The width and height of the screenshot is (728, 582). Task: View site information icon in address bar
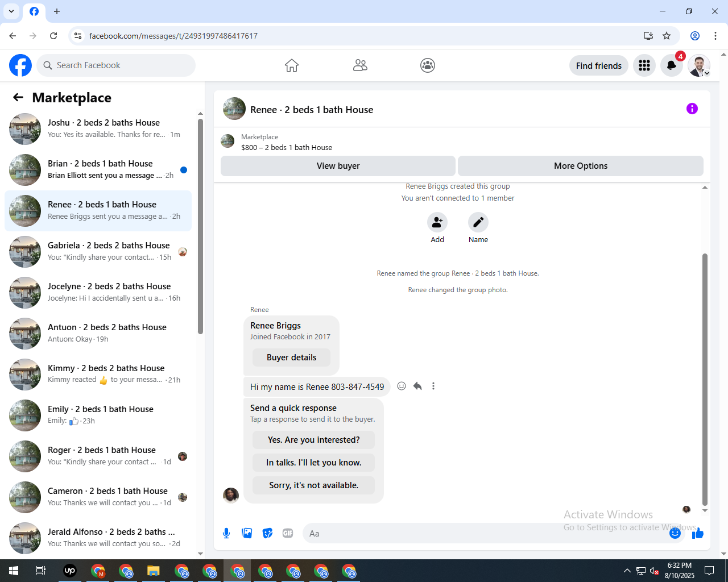click(78, 36)
